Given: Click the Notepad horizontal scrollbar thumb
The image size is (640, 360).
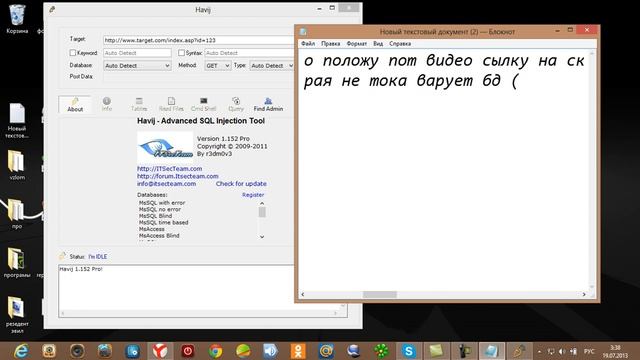Looking at the screenshot, I should (380, 295).
